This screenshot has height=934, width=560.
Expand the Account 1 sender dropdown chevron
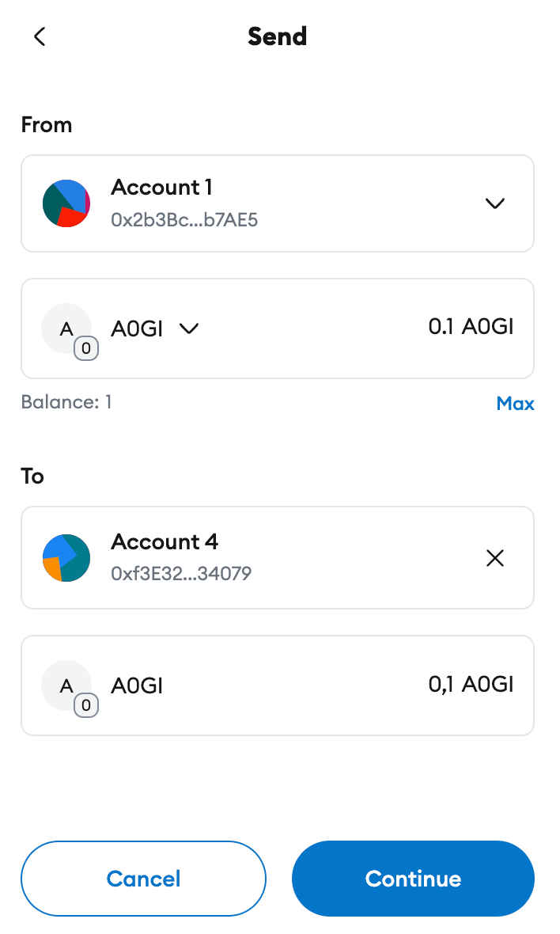[x=494, y=203]
